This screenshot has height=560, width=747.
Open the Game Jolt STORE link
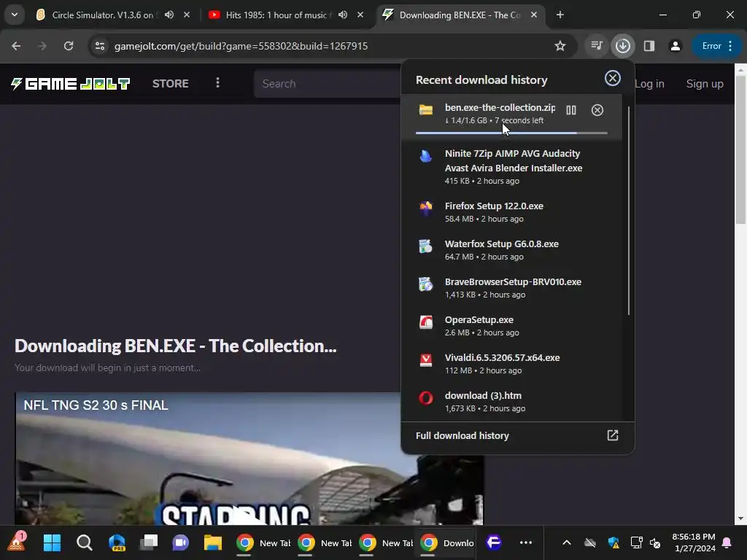[170, 84]
